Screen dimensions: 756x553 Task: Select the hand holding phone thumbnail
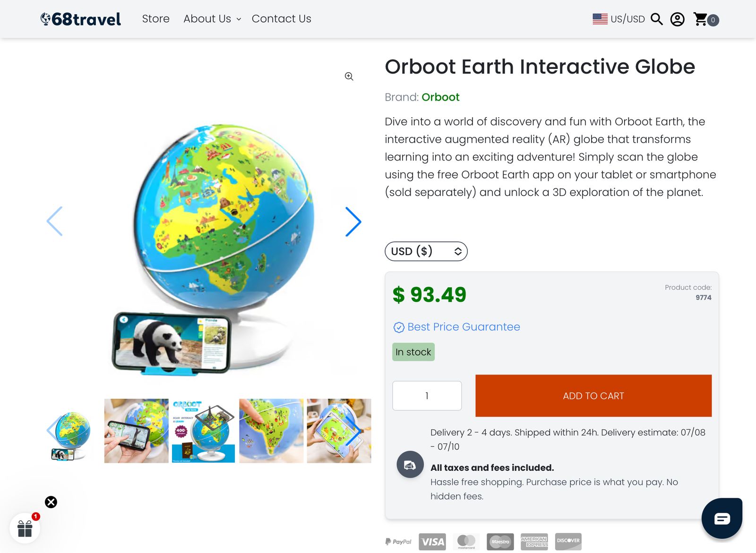[137, 431]
